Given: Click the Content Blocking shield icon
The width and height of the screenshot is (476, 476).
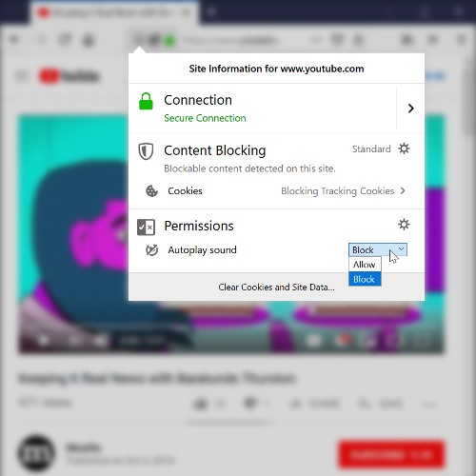Looking at the screenshot, I should [x=146, y=151].
